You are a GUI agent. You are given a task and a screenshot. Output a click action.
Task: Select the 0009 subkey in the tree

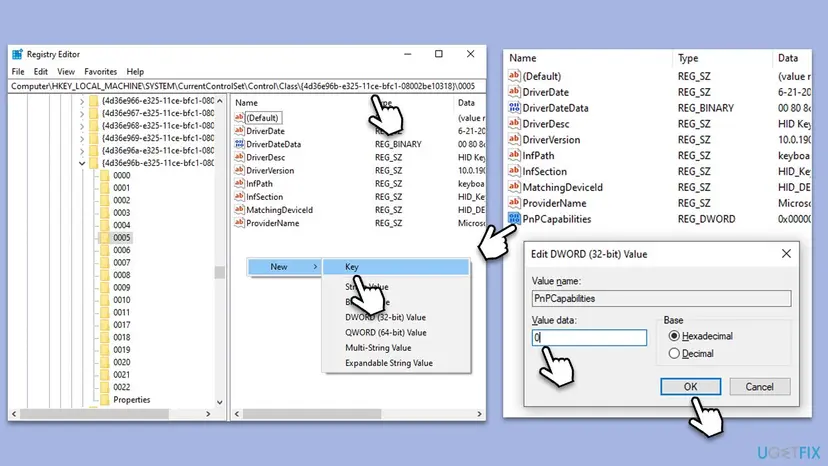121,287
